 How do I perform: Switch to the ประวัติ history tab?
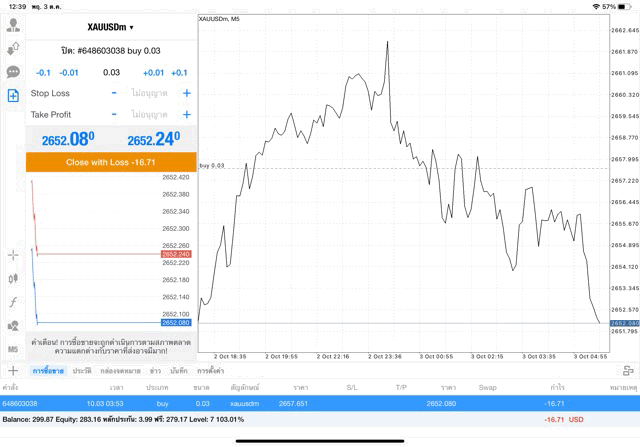pyautogui.click(x=81, y=371)
